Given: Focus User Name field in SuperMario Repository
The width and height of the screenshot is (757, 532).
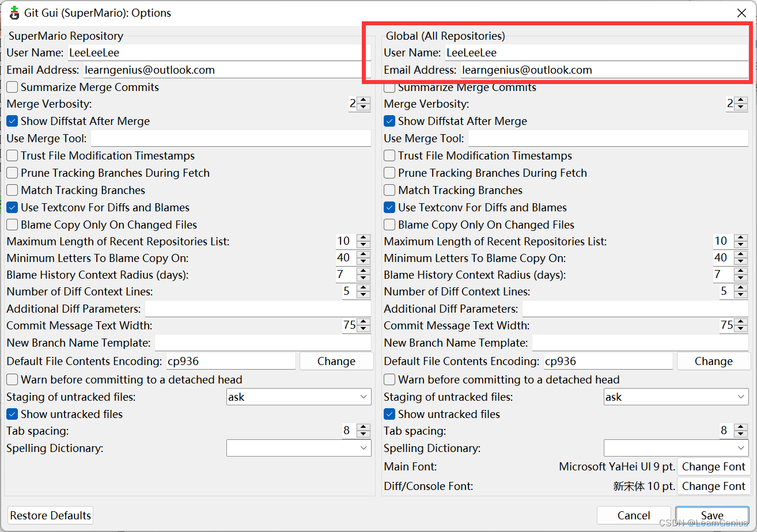Looking at the screenshot, I should (x=219, y=53).
